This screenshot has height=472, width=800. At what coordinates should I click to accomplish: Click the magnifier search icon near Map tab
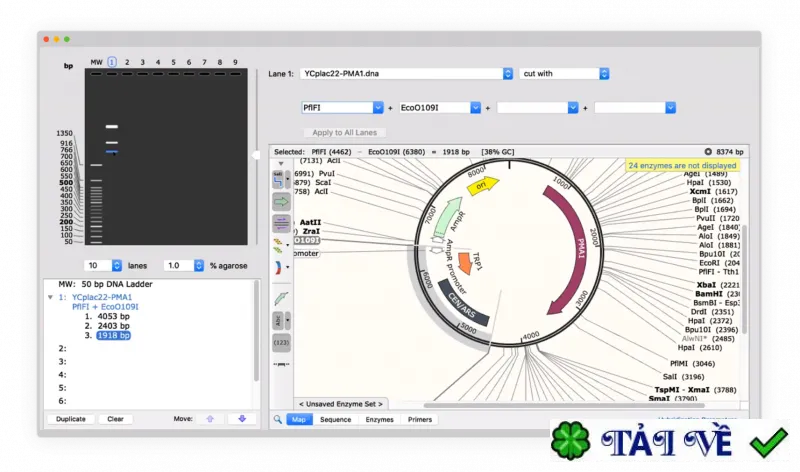click(x=278, y=419)
